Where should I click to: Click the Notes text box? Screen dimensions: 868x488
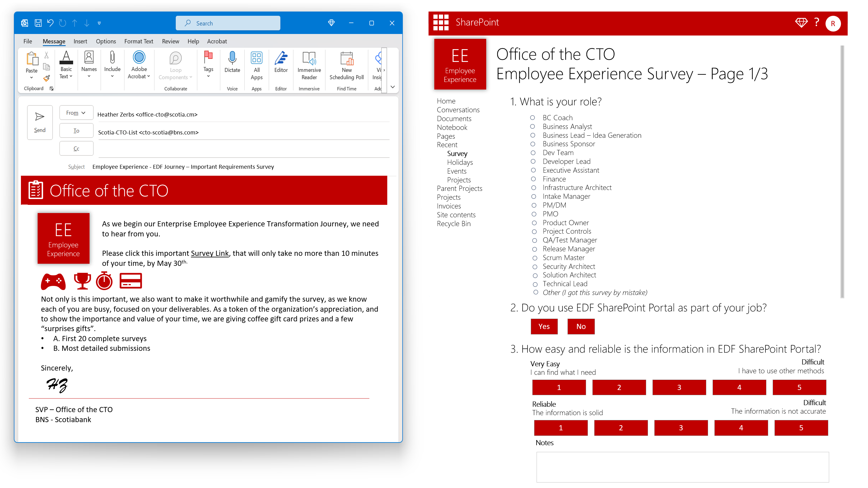click(x=682, y=467)
